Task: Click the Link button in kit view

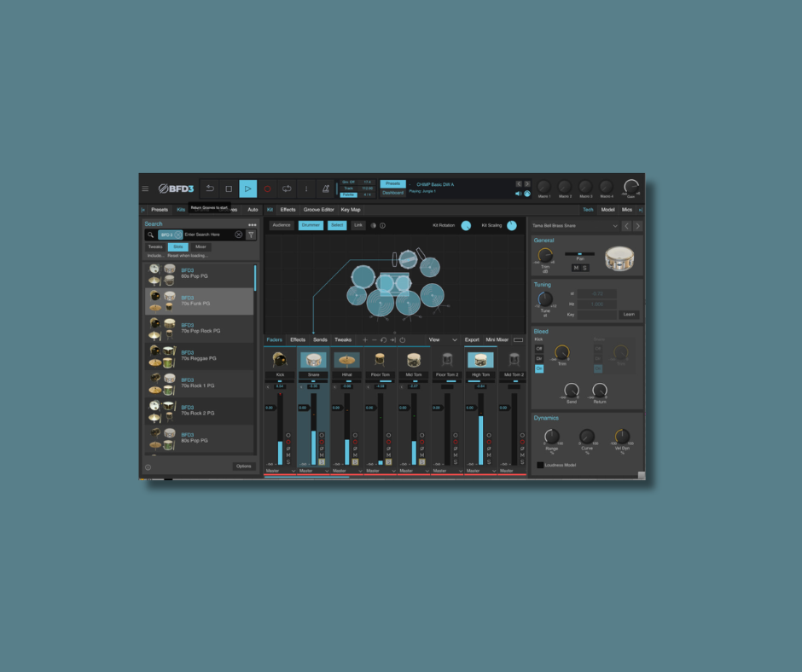Action: click(x=358, y=225)
